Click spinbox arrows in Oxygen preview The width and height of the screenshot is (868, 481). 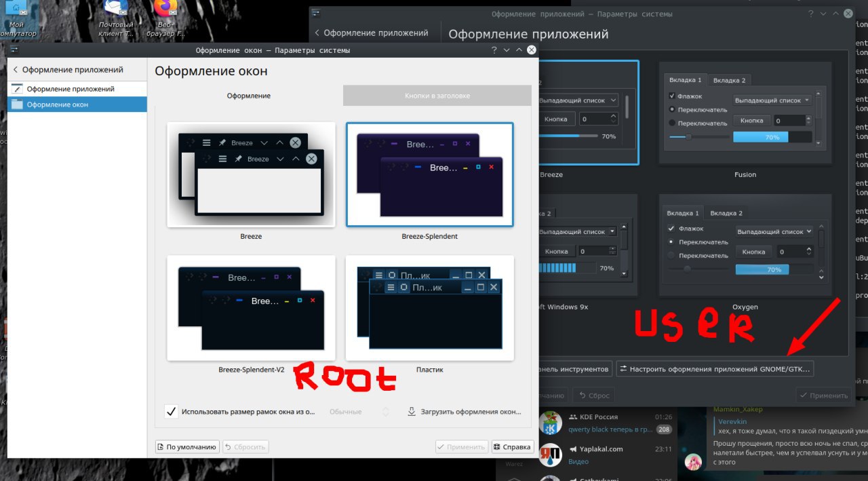[x=809, y=252]
